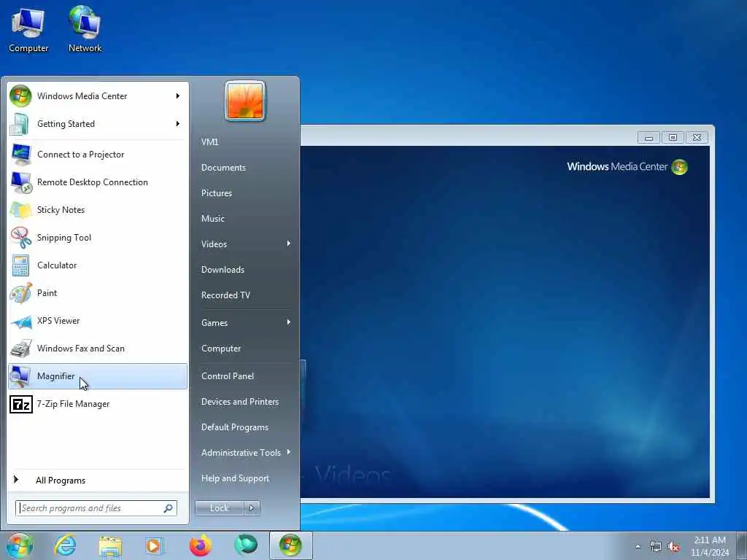Open Computer from Start menu right pane
Image resolution: width=747 pixels, height=560 pixels.
click(x=220, y=349)
